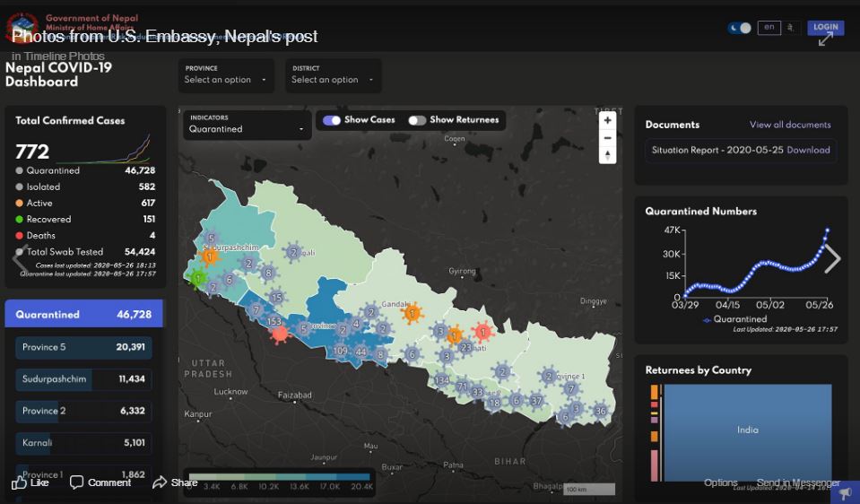Share the photo

(x=175, y=482)
